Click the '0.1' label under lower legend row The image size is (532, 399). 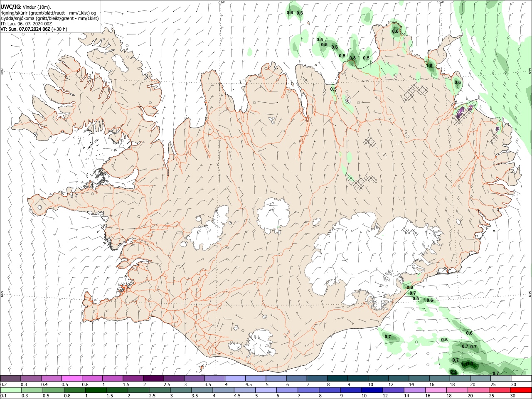(3, 396)
